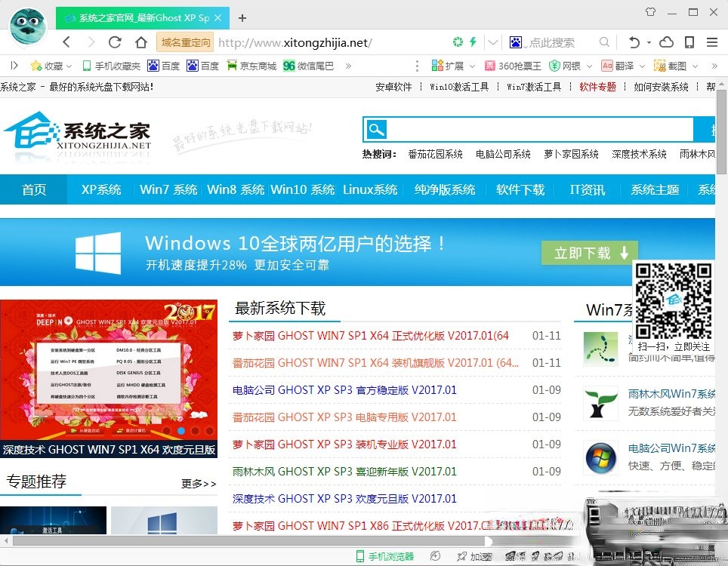Close the 系统之家官网 tab

pos(217,17)
